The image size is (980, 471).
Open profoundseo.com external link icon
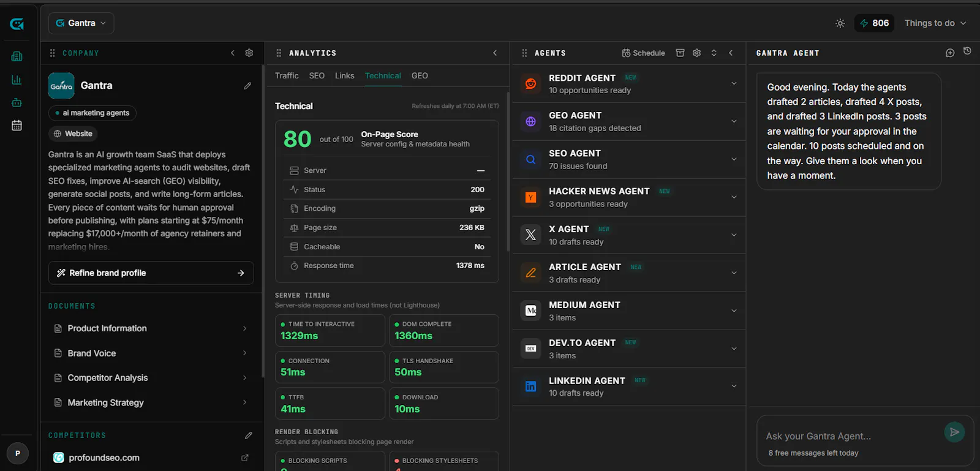coord(245,458)
